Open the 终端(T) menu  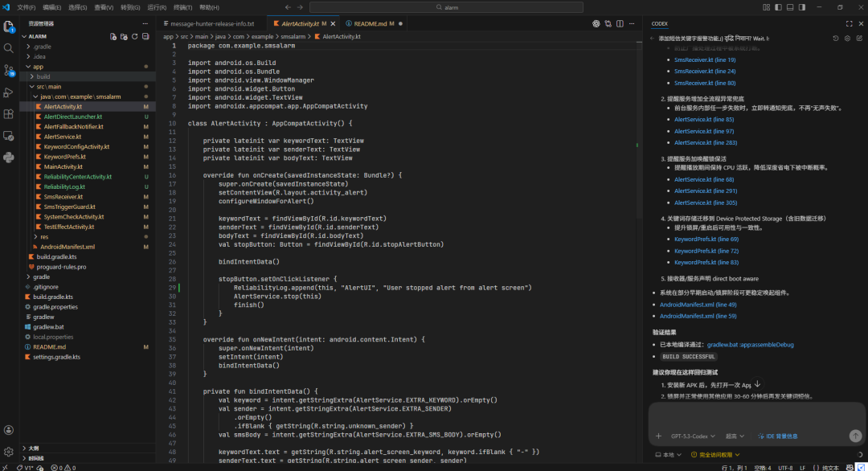click(182, 7)
